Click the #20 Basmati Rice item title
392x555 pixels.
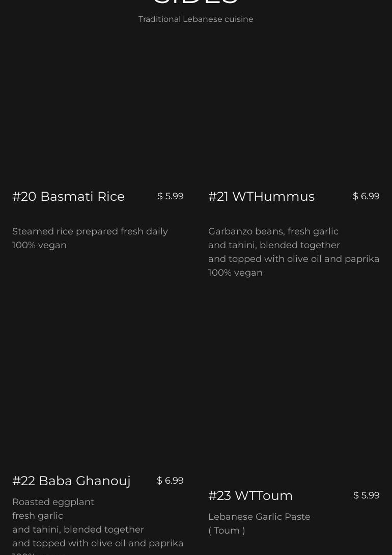point(68,196)
